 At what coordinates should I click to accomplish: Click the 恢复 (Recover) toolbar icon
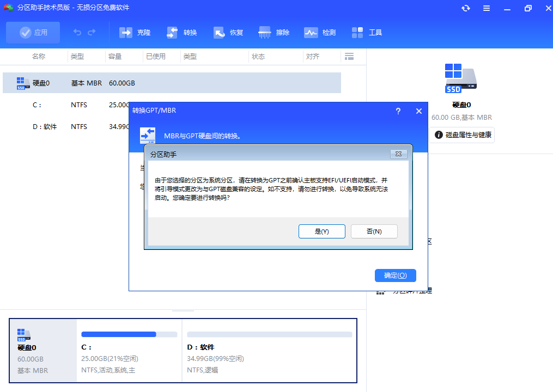click(228, 32)
